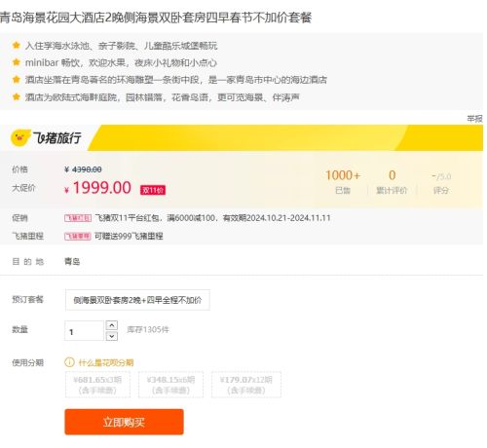Viewport: 487px width, 448px height.
Task: Click the star next to minibar 畅饮
Action: 17,62
